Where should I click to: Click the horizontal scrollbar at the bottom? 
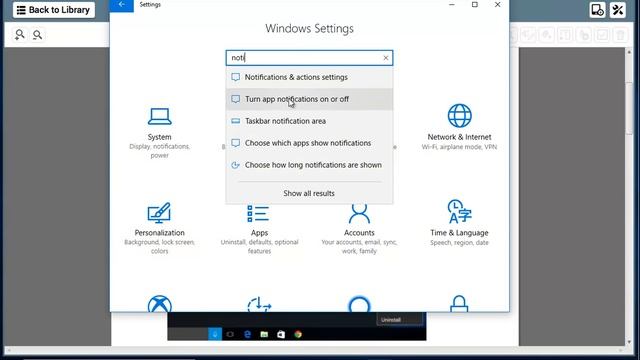click(x=314, y=350)
